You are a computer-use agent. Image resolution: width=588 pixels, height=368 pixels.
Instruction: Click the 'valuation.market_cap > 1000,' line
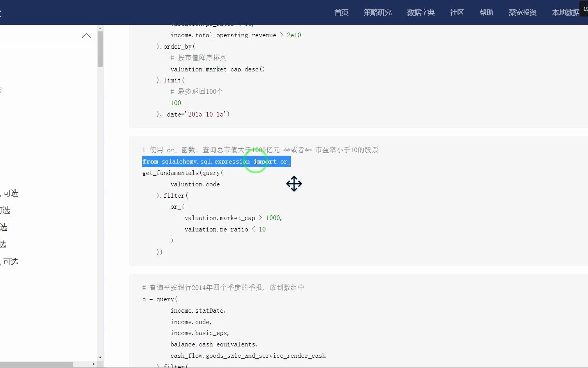coord(233,218)
